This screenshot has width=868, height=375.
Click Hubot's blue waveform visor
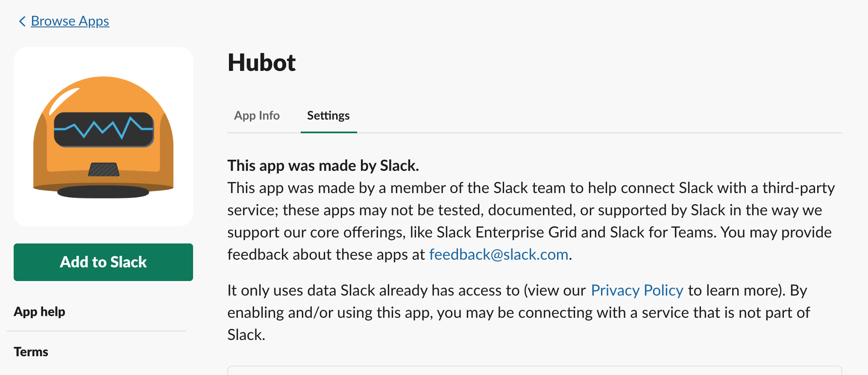point(103,129)
